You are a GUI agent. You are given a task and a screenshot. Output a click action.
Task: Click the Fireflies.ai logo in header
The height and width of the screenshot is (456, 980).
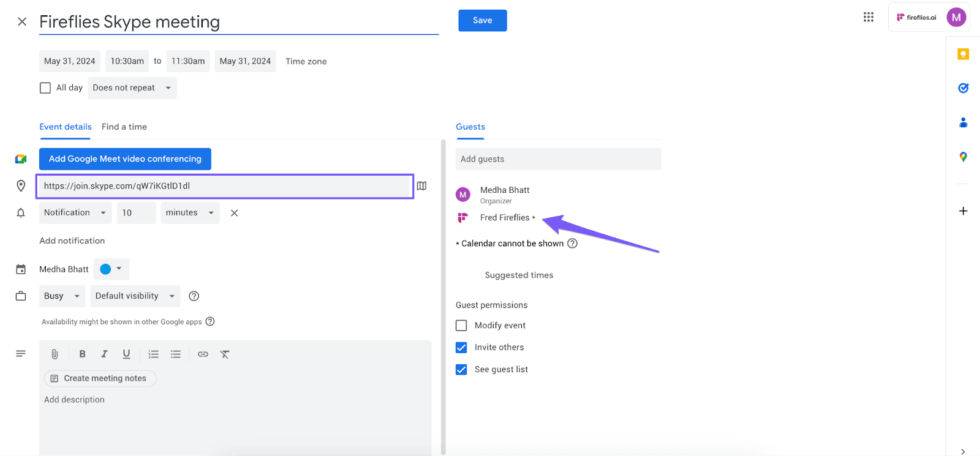tap(916, 17)
